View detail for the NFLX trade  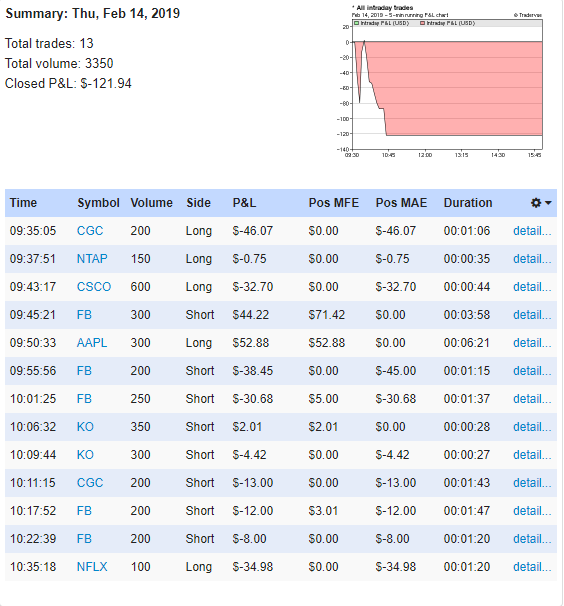tap(532, 567)
